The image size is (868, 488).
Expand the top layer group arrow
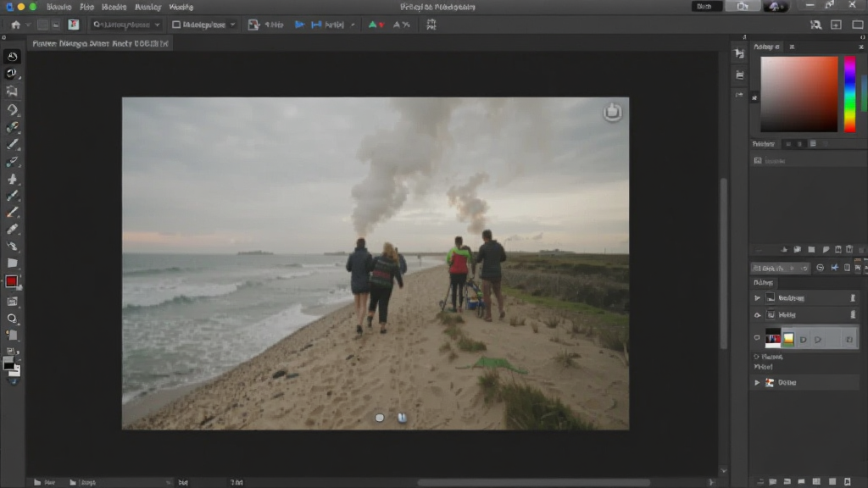[x=757, y=297]
